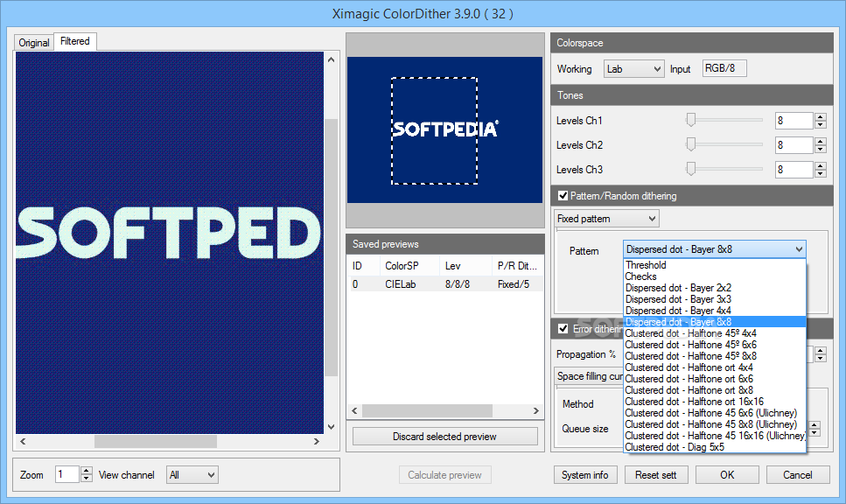Open the View channel dropdown

pyautogui.click(x=192, y=475)
